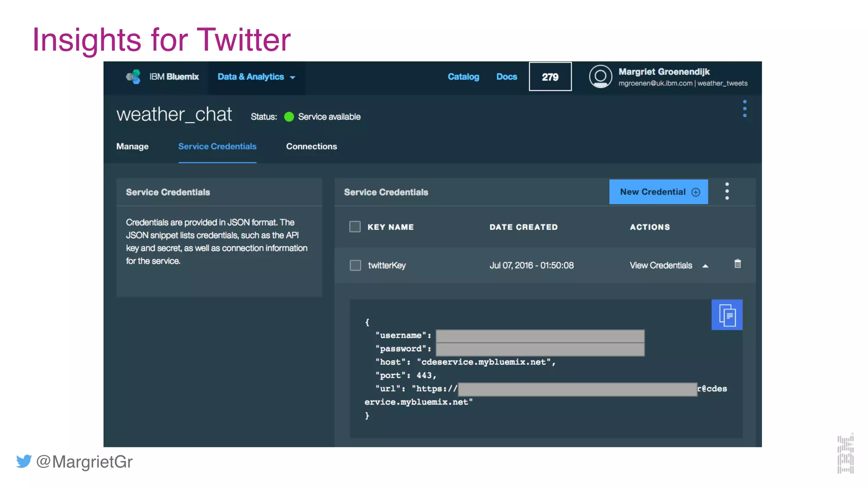
Task: Click the green status indicator dot
Action: [x=289, y=117]
